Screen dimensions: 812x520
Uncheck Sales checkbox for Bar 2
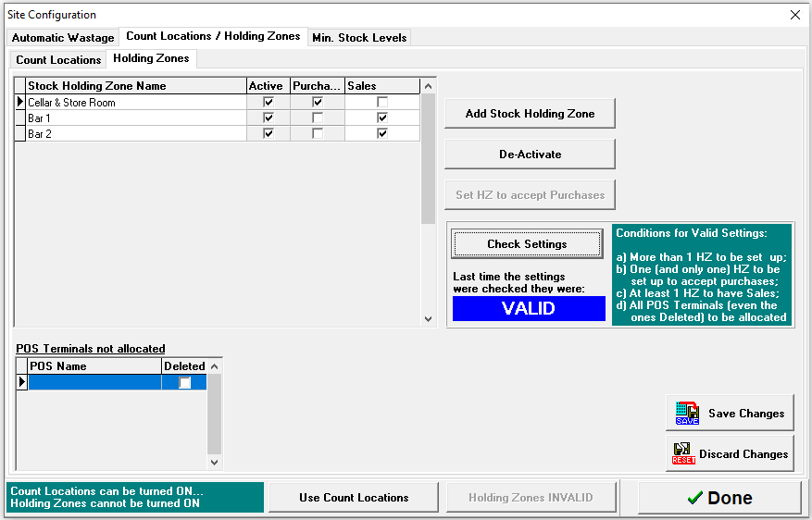pyautogui.click(x=382, y=134)
